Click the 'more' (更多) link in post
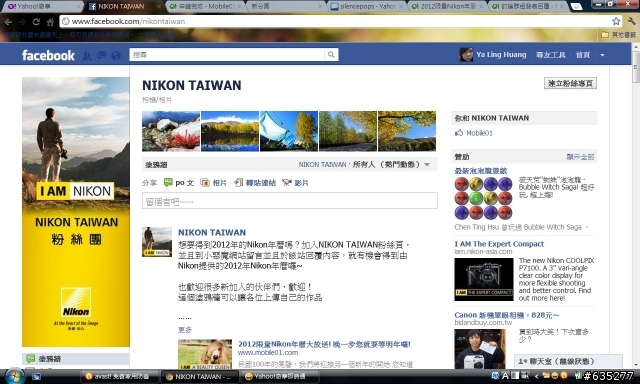 point(184,329)
